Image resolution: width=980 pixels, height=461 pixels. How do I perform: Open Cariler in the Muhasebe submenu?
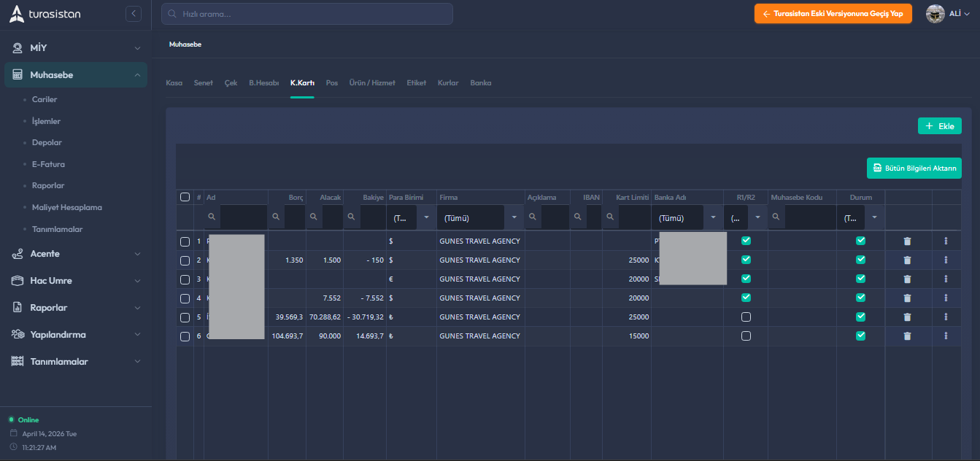click(x=45, y=99)
